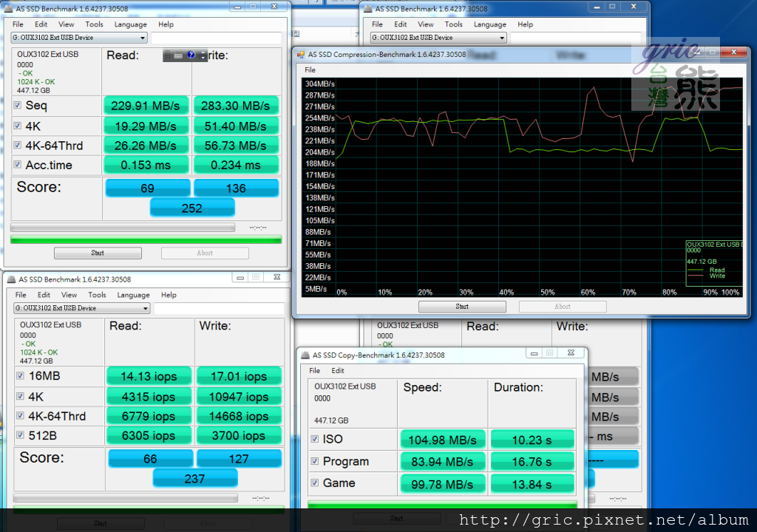Open the Tools menu in the MB/s results window
Image resolution: width=757 pixels, height=532 pixels.
pos(94,24)
